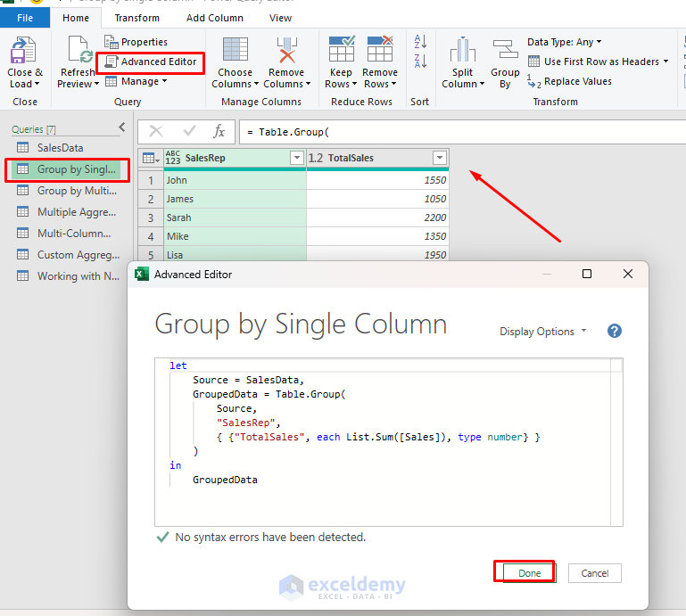Click the Split Column icon
Screen dimensions: 686x616
point(462,52)
